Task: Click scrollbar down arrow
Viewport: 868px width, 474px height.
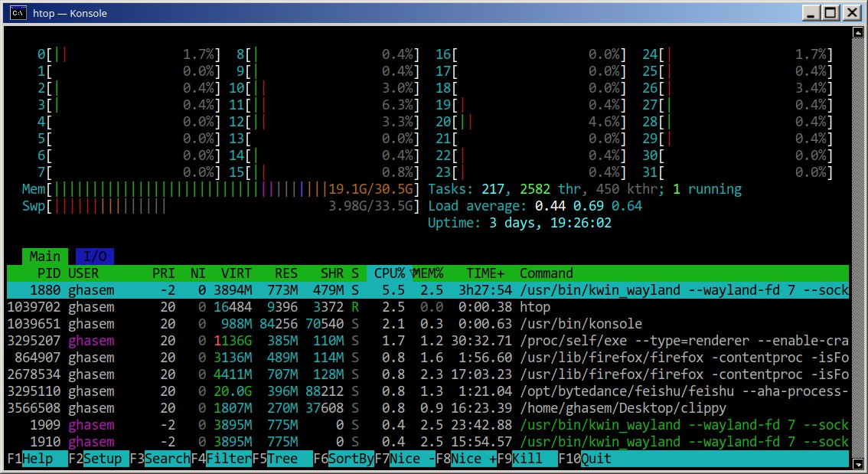Action: 857,464
